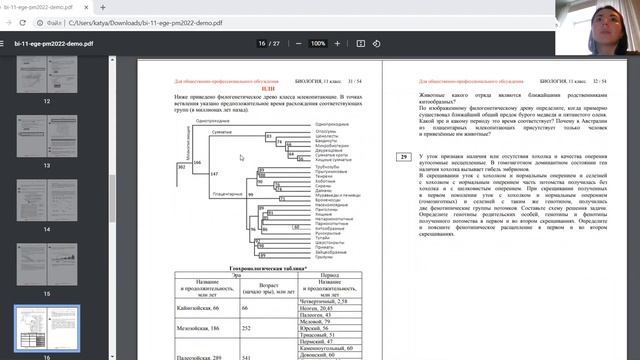
Task: Click the webcam video of the presenter
Action: (x=598, y=27)
